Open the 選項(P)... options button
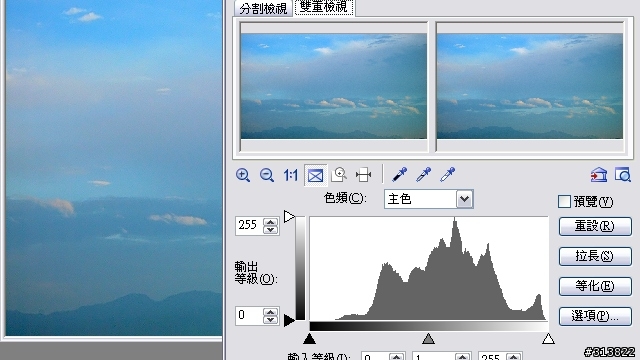Viewport: 640px width, 360px height. click(x=595, y=316)
